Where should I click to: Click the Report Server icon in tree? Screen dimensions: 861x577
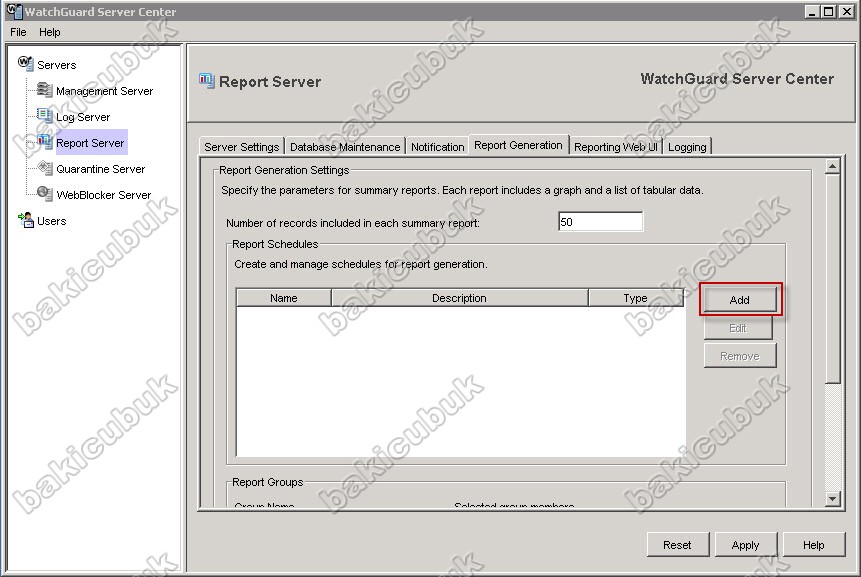point(44,142)
